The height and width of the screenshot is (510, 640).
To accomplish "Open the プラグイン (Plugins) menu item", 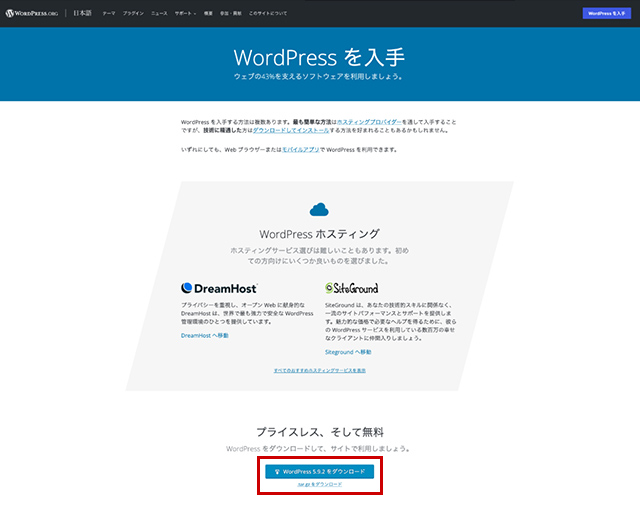I will 133,14.
